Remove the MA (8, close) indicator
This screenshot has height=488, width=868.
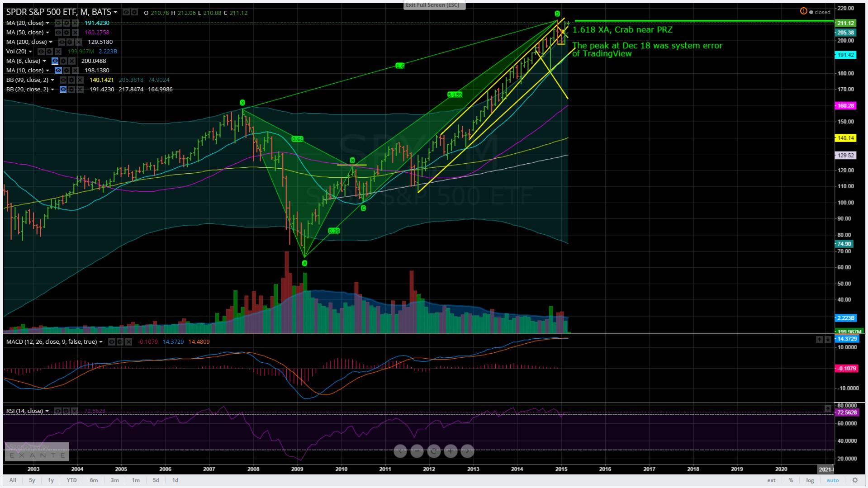(72, 61)
